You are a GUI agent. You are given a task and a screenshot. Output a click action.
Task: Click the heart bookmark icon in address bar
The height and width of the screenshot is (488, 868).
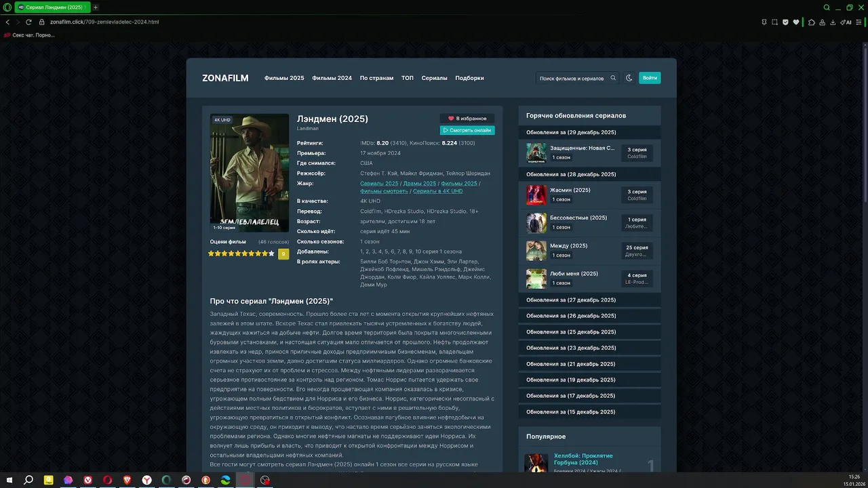click(x=796, y=22)
